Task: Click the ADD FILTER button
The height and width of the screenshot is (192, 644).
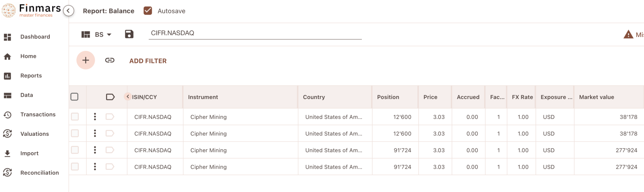Action: [148, 61]
